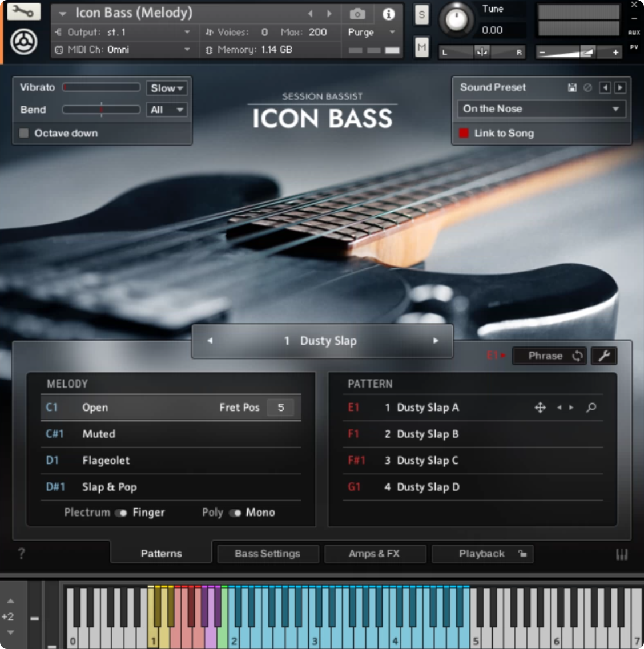Select the C#1 Muted articulation
The height and width of the screenshot is (649, 644).
(x=171, y=434)
